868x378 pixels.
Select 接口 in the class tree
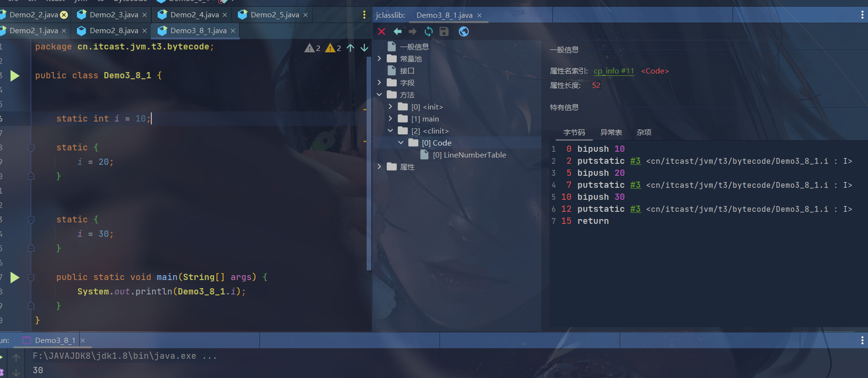[407, 71]
